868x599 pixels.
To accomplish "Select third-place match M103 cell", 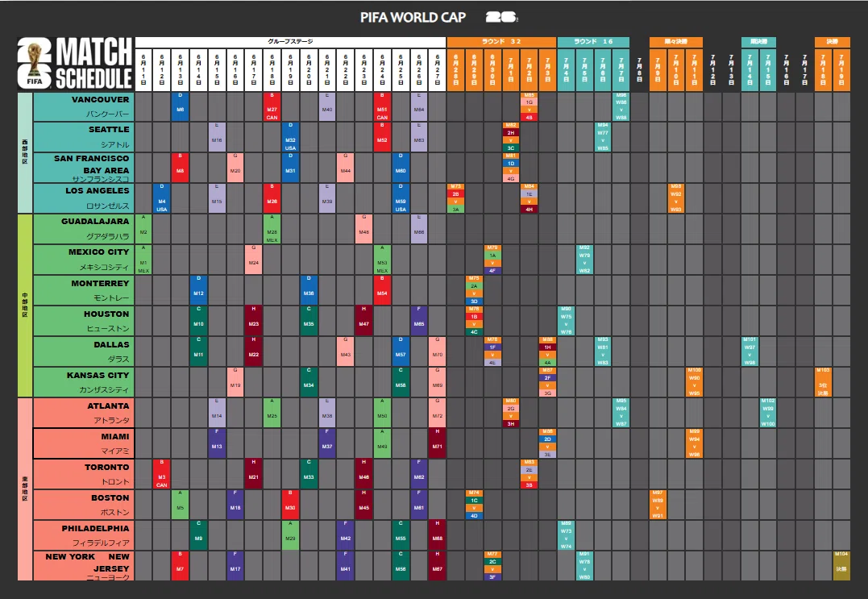I will coord(823,382).
